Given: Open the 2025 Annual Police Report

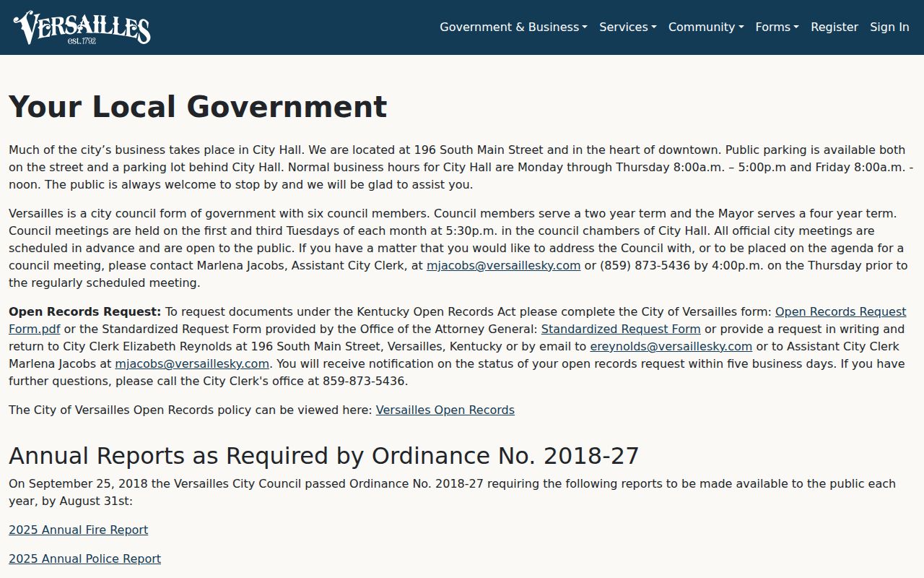Looking at the screenshot, I should (84, 558).
